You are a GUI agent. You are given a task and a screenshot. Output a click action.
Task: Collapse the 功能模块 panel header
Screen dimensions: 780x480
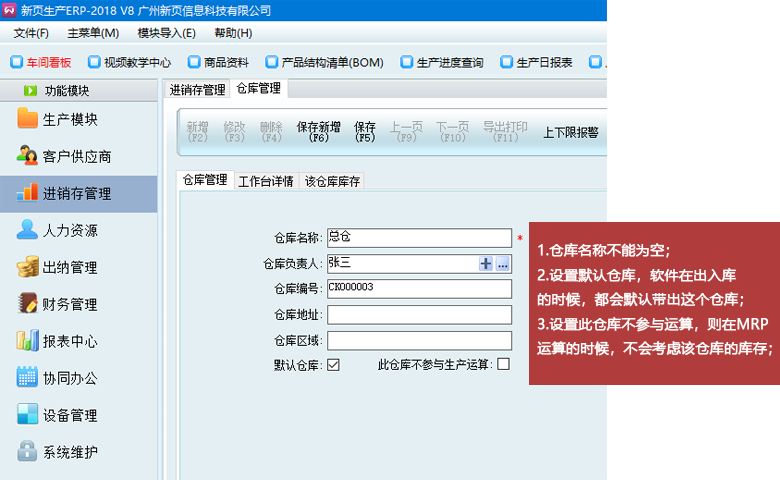[x=78, y=90]
